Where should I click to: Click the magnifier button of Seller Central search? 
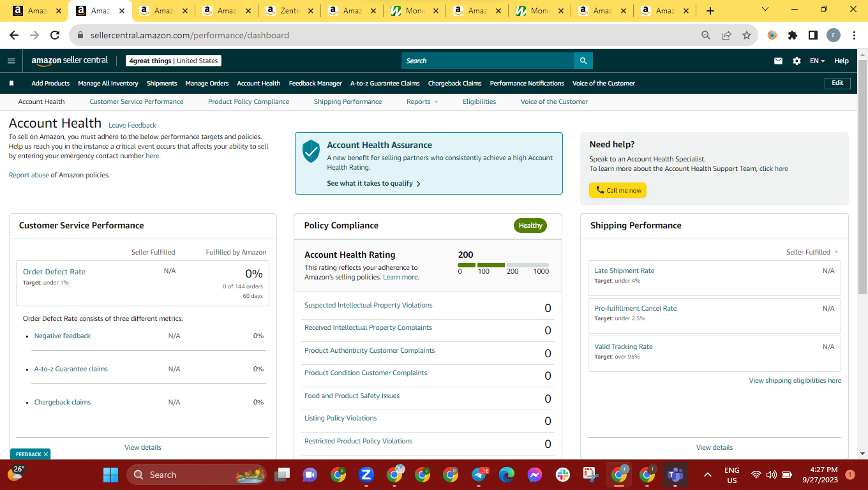click(x=583, y=61)
